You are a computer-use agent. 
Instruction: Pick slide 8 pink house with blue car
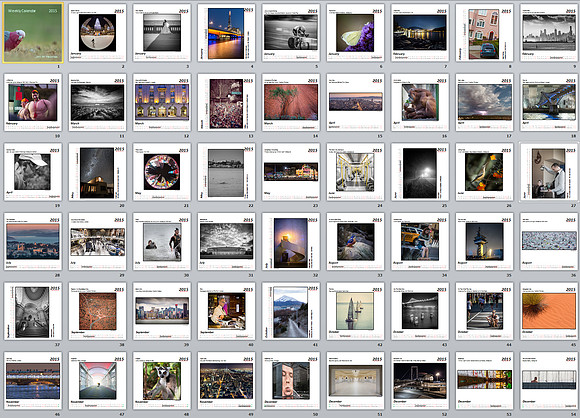coord(484,33)
